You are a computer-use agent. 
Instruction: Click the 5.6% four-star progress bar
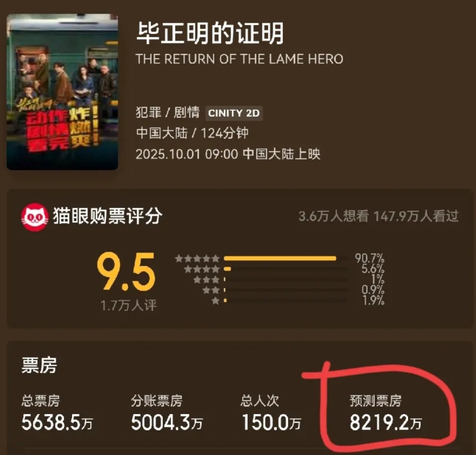286,269
